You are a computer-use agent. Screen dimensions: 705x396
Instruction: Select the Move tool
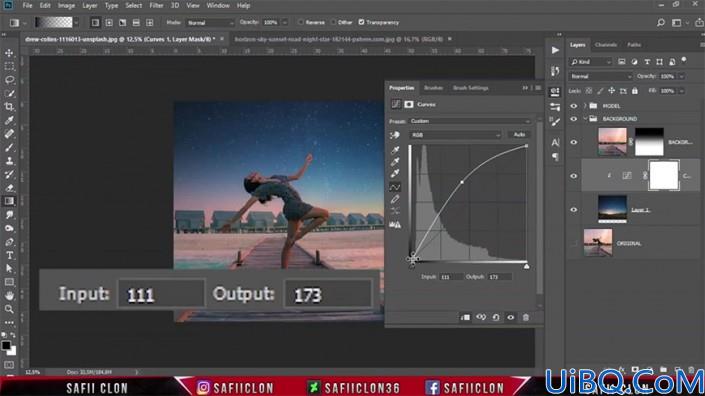click(x=9, y=53)
